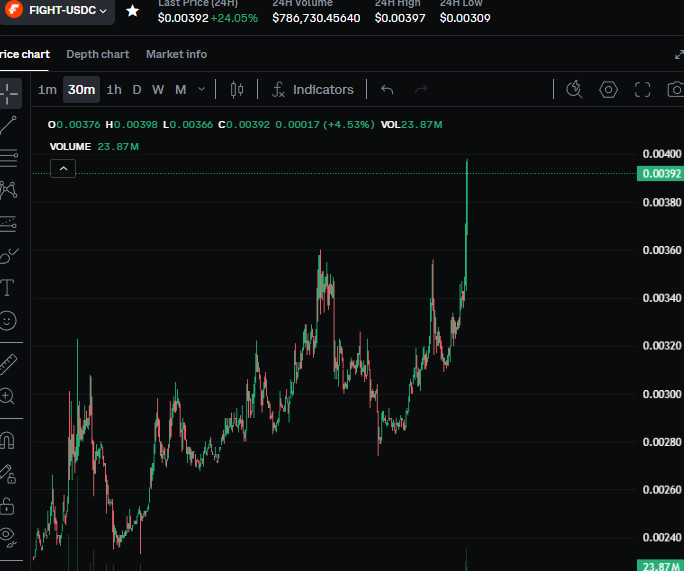The height and width of the screenshot is (571, 684).
Task: Open the emoji sticker tool
Action: (7, 321)
